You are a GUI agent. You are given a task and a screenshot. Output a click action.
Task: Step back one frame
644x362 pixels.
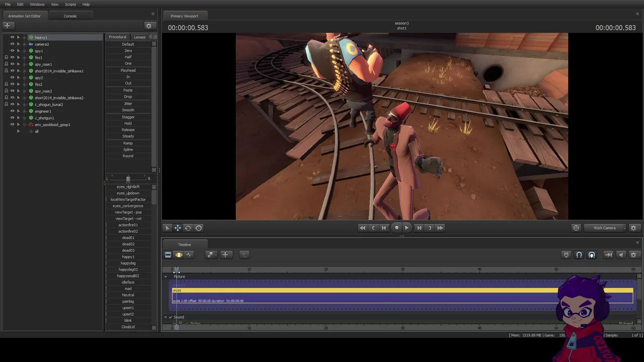click(384, 228)
